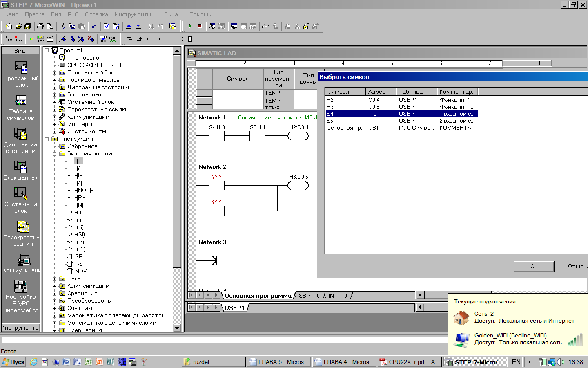Expand the Мастеры tree node
The width and height of the screenshot is (588, 368).
(x=54, y=124)
